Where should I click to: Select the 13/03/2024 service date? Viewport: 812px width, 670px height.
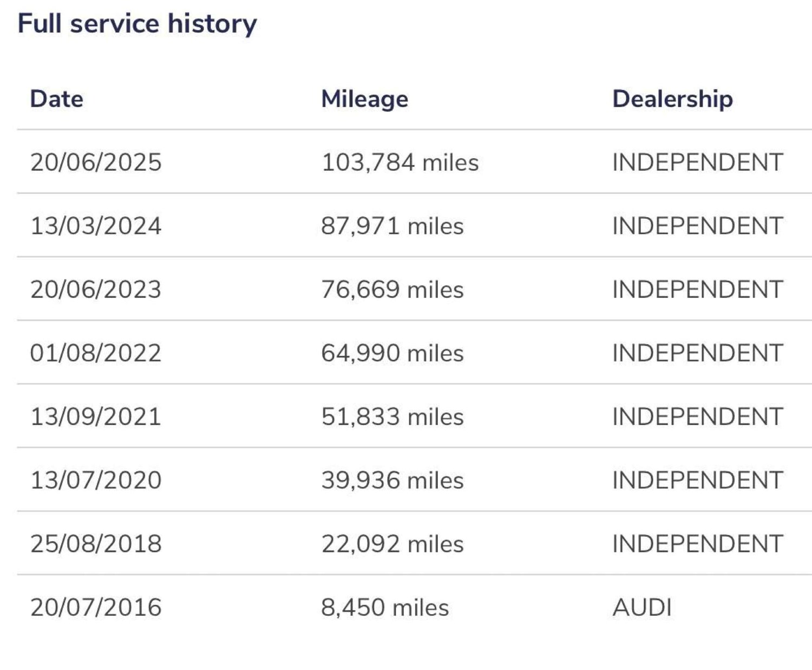[x=96, y=226]
